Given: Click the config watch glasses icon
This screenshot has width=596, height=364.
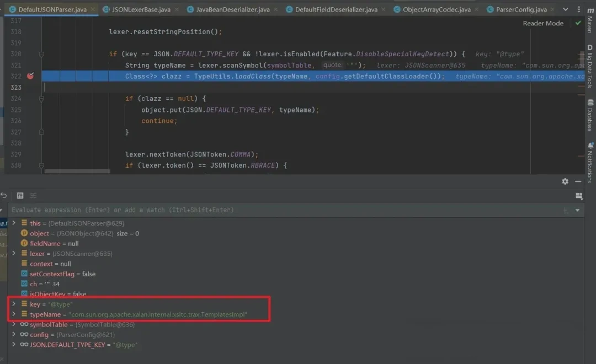Looking at the screenshot, I should click(24, 334).
